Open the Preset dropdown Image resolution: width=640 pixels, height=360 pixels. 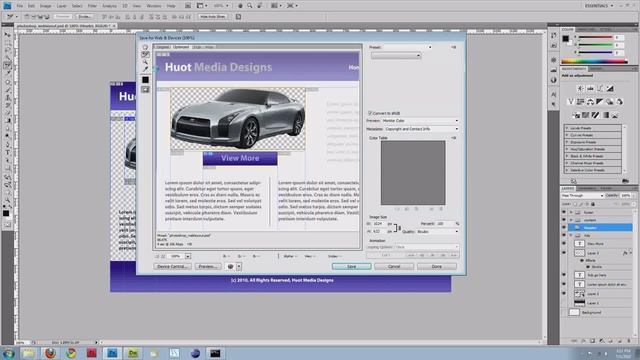(x=408, y=47)
